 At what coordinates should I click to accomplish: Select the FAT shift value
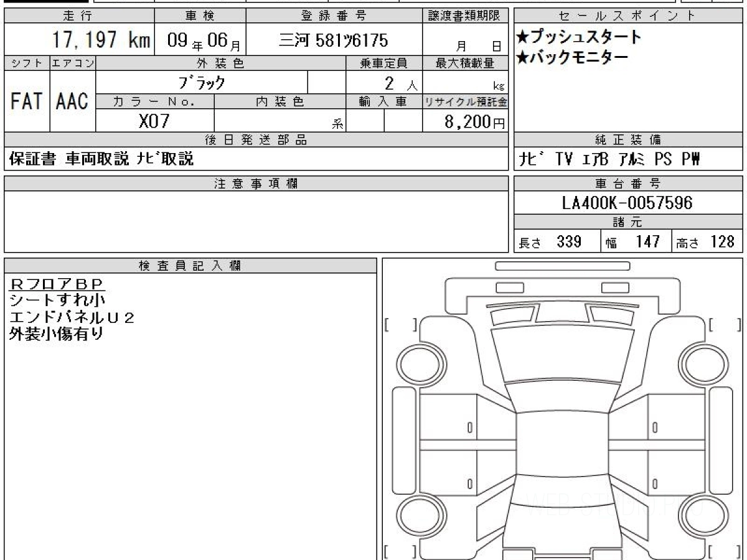[27, 101]
